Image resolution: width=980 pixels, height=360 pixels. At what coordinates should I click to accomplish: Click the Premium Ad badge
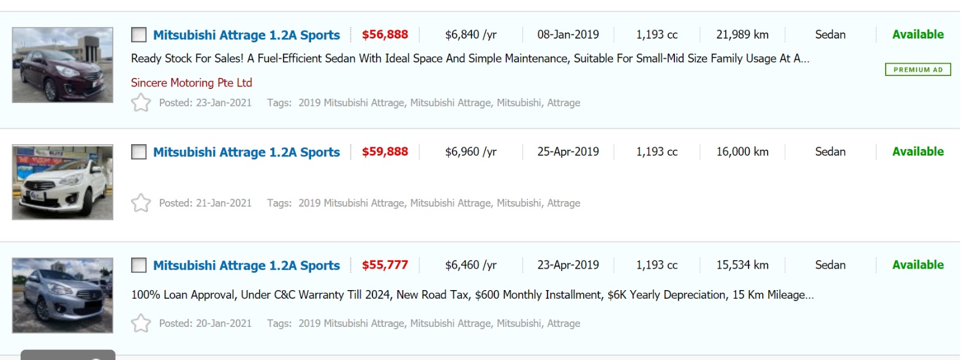(x=918, y=70)
